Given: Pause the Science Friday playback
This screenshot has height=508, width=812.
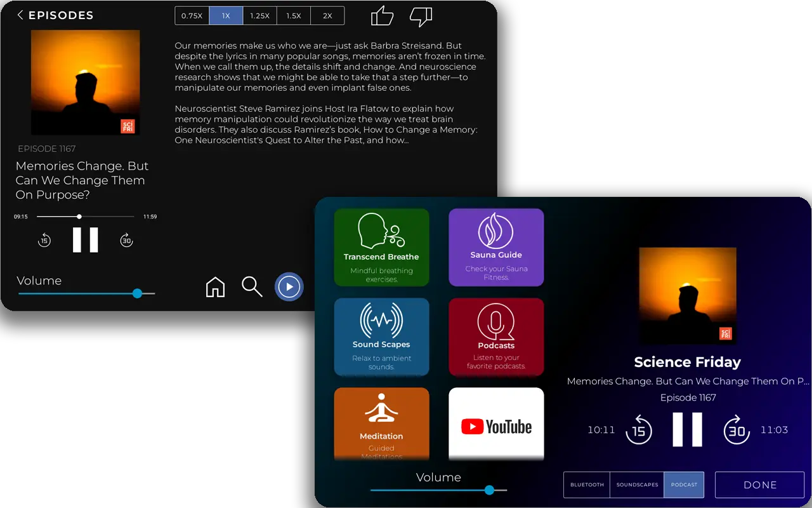Looking at the screenshot, I should pos(688,429).
